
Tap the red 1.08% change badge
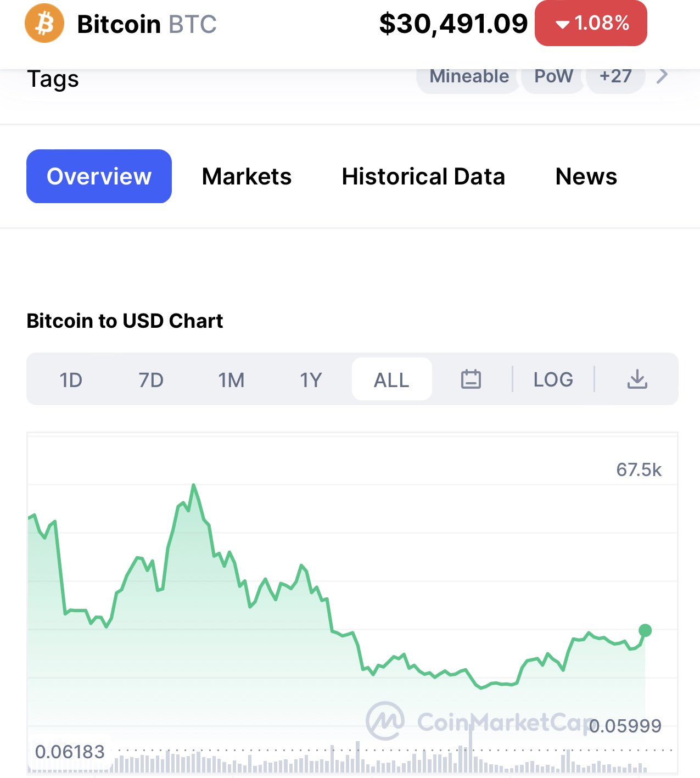(591, 23)
